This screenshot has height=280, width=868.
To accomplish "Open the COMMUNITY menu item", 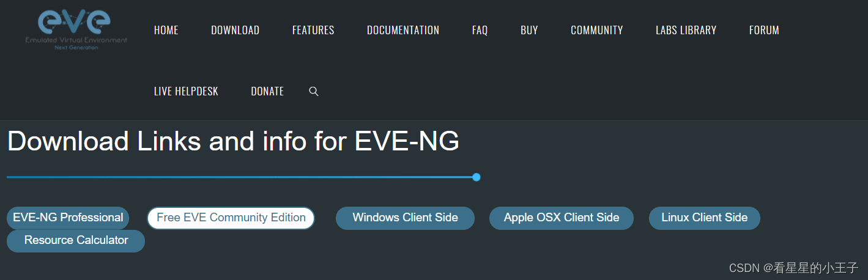I will [x=597, y=30].
